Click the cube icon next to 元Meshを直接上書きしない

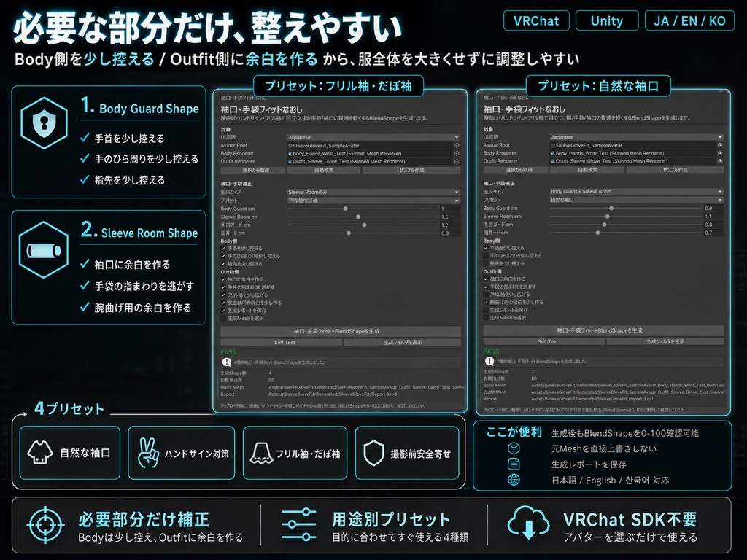514,448
